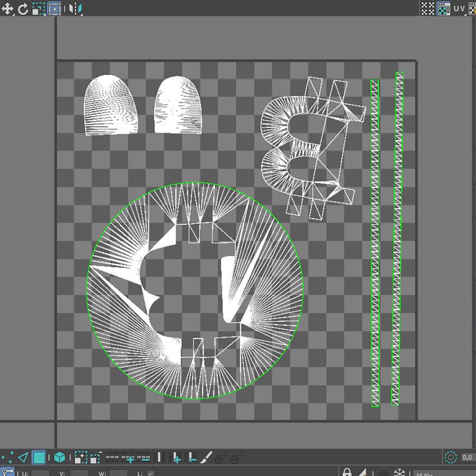This screenshot has width=476, height=476.
Task: Click the multi-tile checker pattern icon
Action: coord(428,9)
